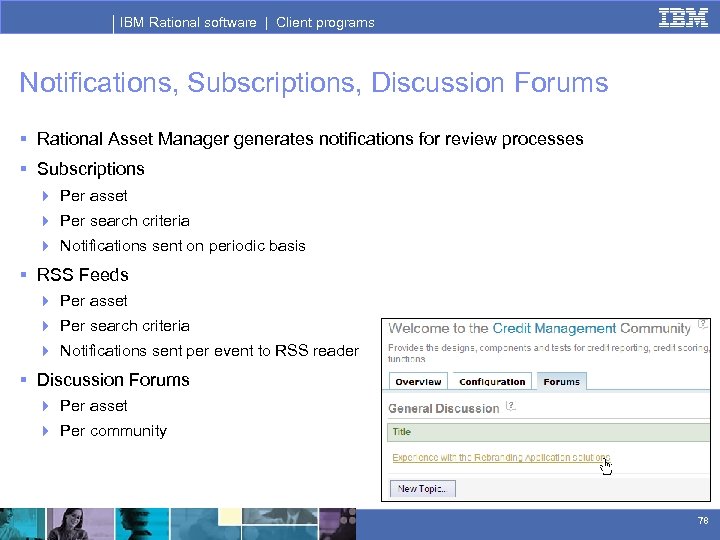Screen dimensions: 720x540
Task: Switch to the Configuration tab
Action: pyautogui.click(x=492, y=382)
